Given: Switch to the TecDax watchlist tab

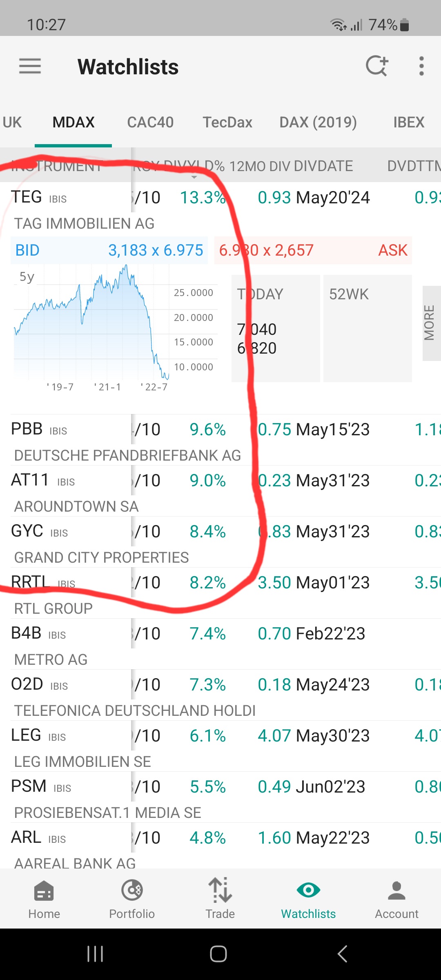Looking at the screenshot, I should click(x=227, y=122).
